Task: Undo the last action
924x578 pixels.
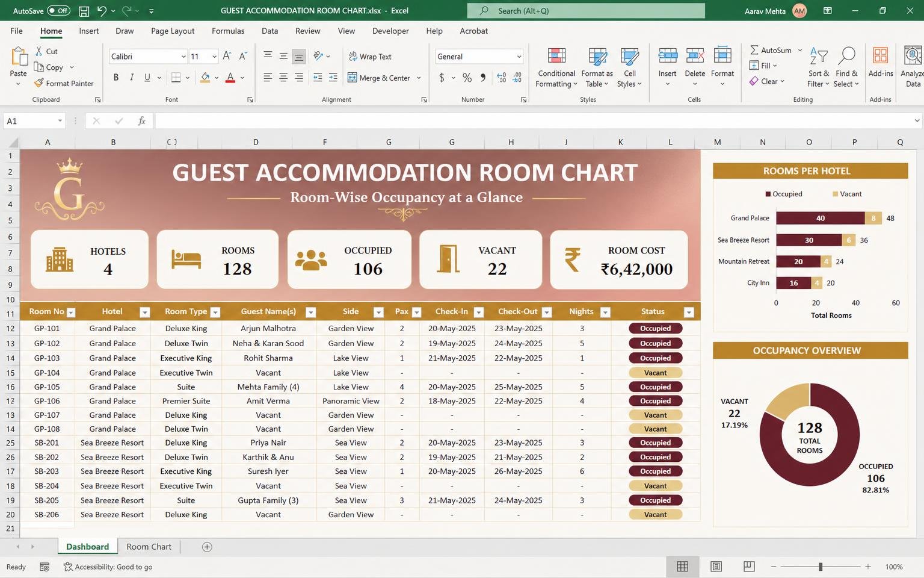Action: (x=102, y=11)
